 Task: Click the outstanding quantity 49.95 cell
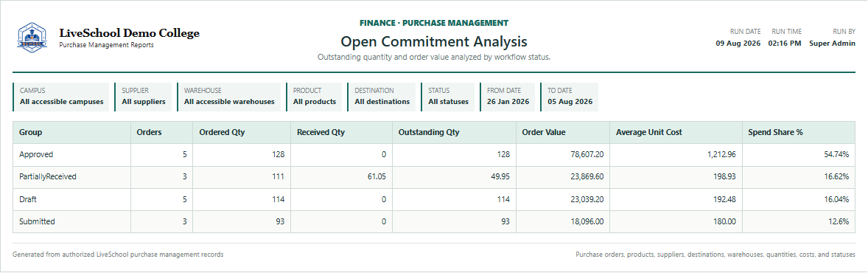[454, 177]
